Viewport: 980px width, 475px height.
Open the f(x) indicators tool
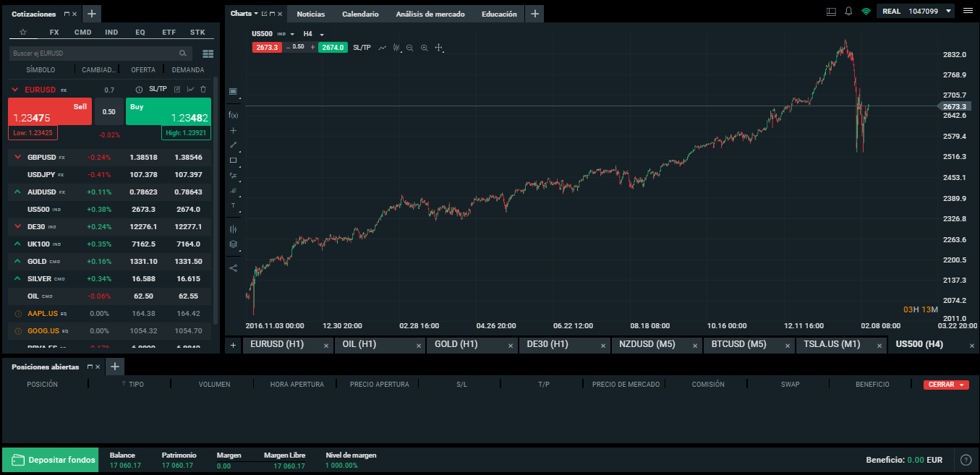coord(233,115)
